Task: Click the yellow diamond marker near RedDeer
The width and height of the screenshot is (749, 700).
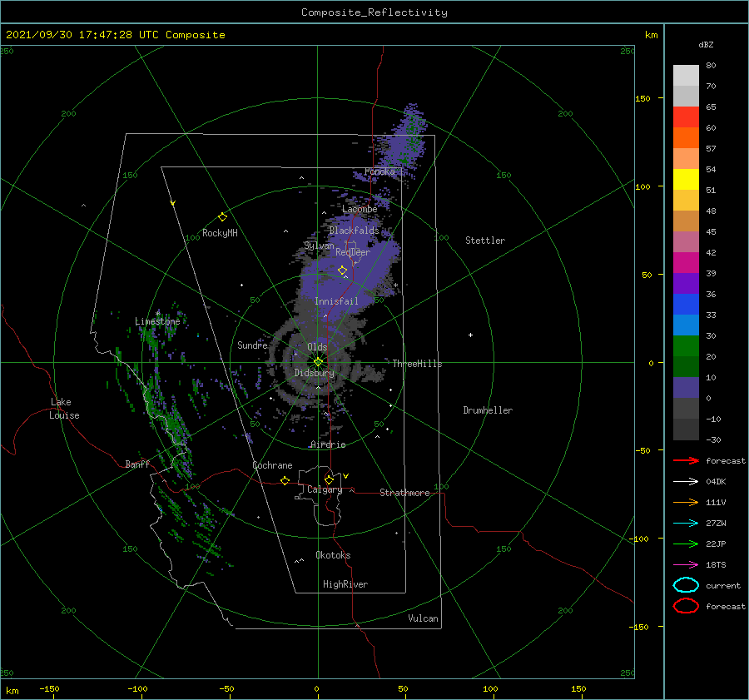Action: point(343,271)
